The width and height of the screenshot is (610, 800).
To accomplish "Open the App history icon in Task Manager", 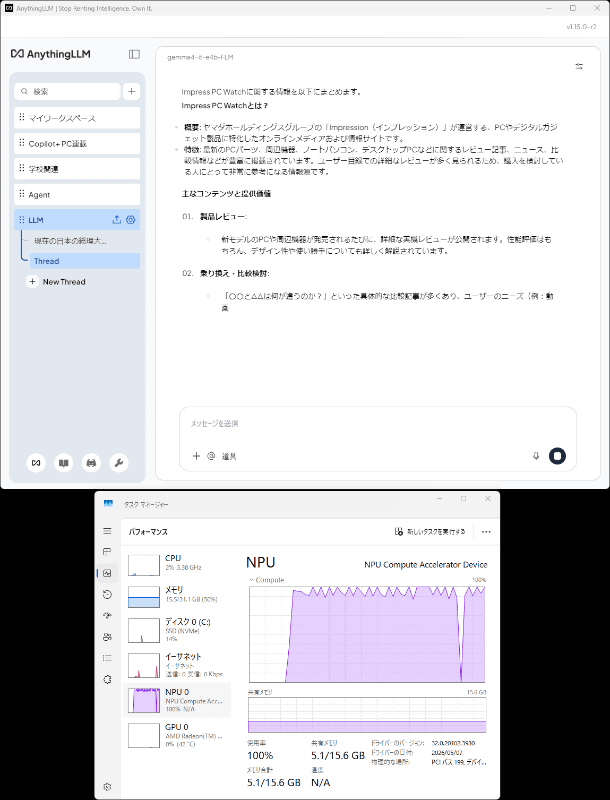I will (x=107, y=594).
